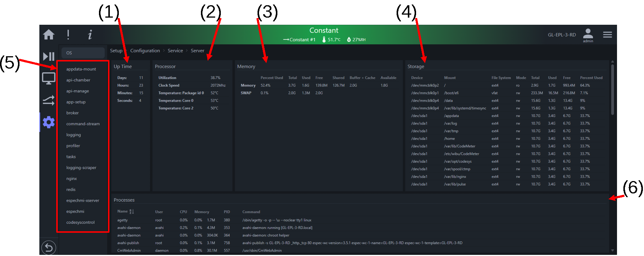The height and width of the screenshot is (256, 644).
Task: Click the main panel vertical scrollbar
Action: point(613,89)
